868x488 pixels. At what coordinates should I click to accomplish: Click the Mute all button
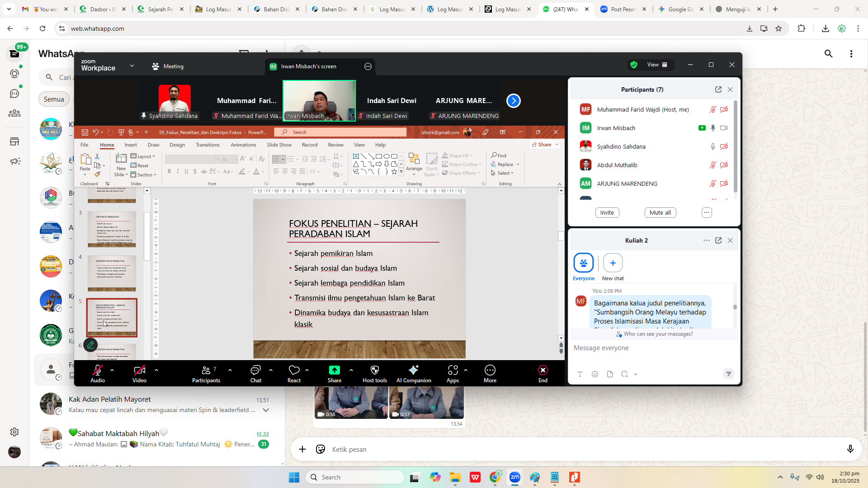click(660, 213)
